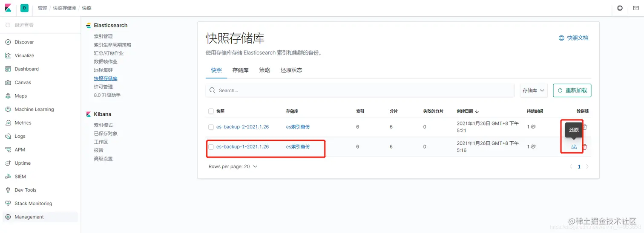This screenshot has height=233, width=644.
Task: Switch to the 快照 tab
Action: coord(216,70)
